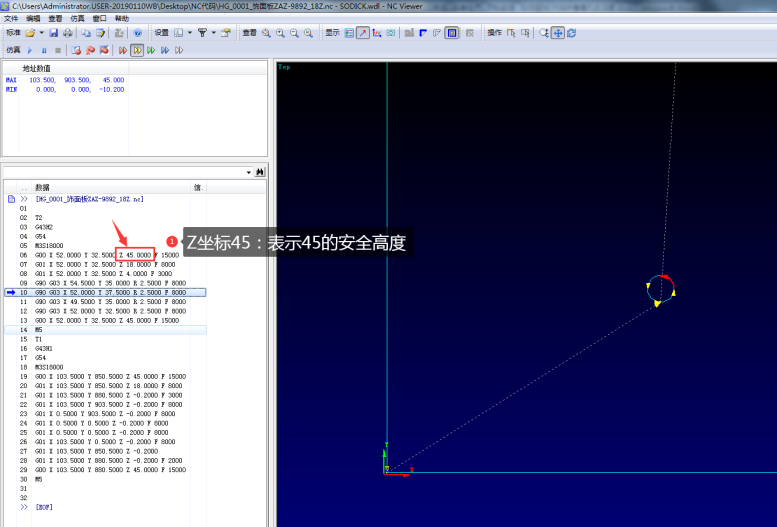
Task: Open the 编辑 menu
Action: [x=33, y=18]
